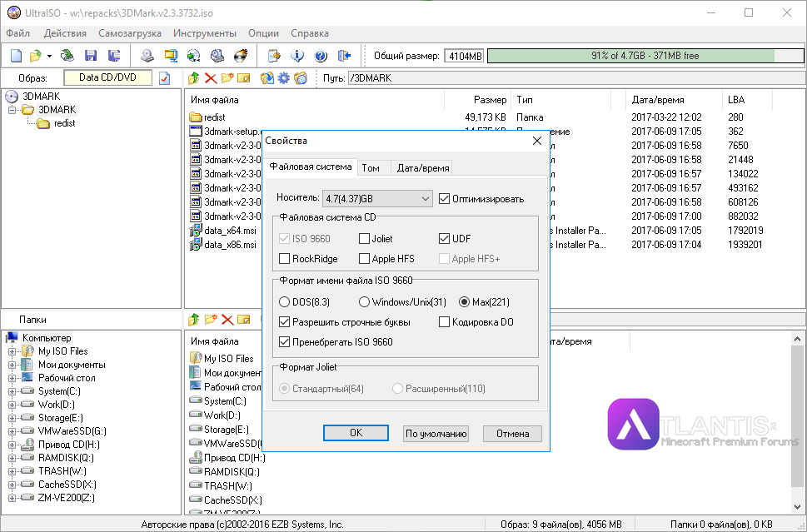Open the Действия menu
Image resolution: width=807 pixels, height=532 pixels.
click(65, 33)
